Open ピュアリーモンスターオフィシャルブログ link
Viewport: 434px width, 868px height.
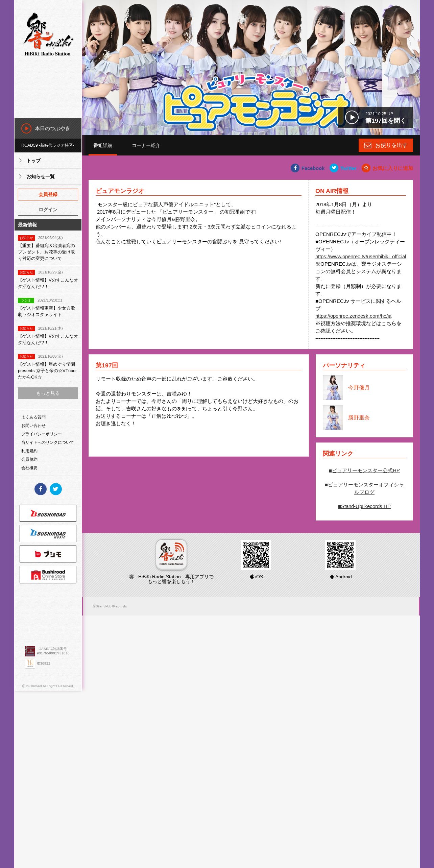(364, 488)
